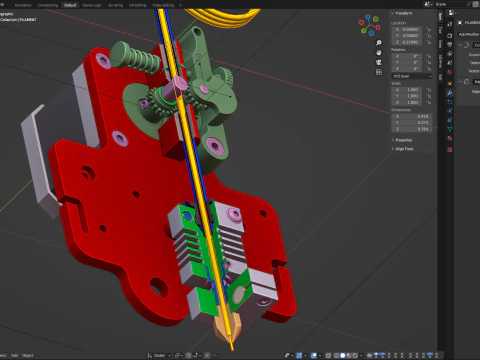Screen dimensions: 480x360
Task: Switch perspective/orthographic with the grid gizmo
Action: click(x=379, y=72)
